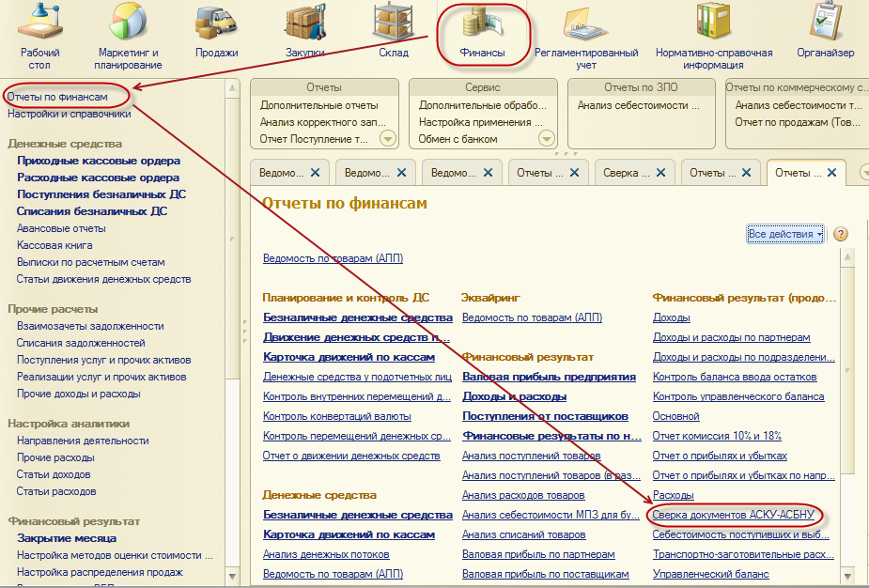This screenshot has width=869, height=588.
Task: Close the first Ведомо... tab
Action: click(316, 173)
